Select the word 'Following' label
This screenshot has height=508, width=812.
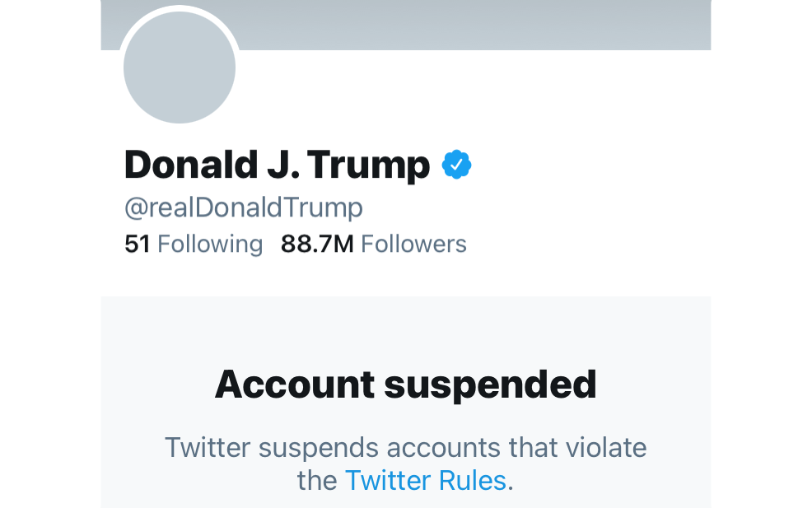[210, 244]
